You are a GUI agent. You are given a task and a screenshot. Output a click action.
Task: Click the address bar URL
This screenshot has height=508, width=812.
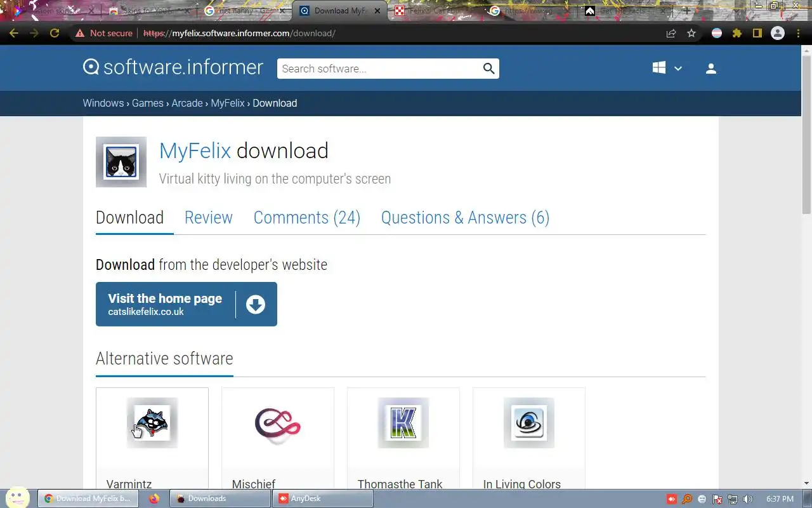tap(240, 33)
